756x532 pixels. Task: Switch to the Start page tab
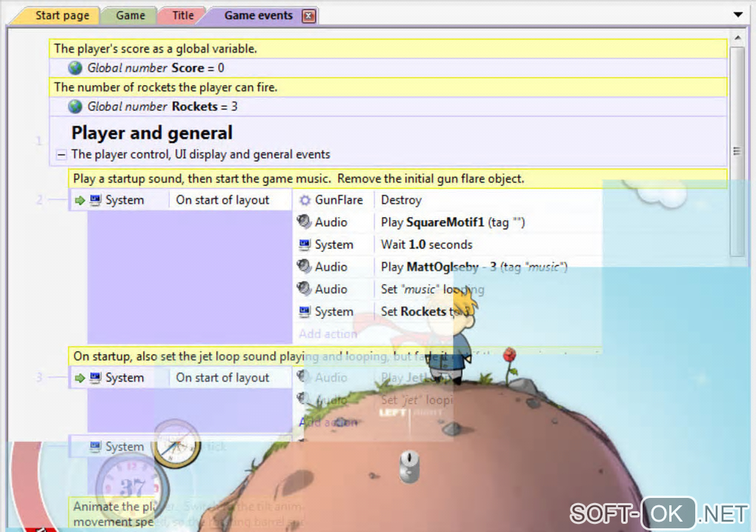click(x=62, y=16)
